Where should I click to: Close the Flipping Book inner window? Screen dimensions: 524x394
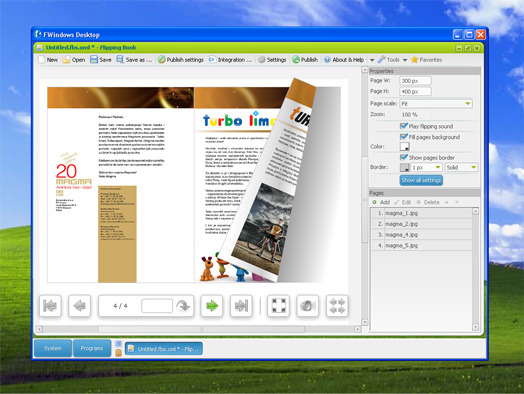coord(477,48)
